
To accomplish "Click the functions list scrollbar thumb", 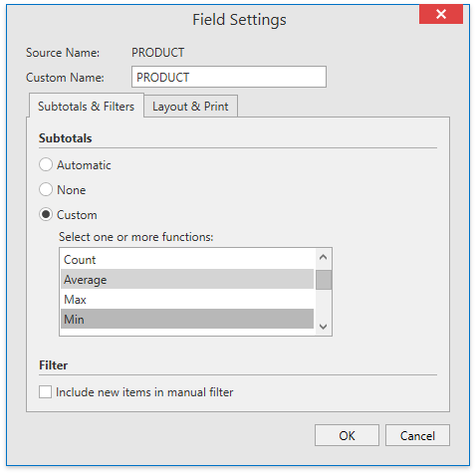I will (324, 280).
